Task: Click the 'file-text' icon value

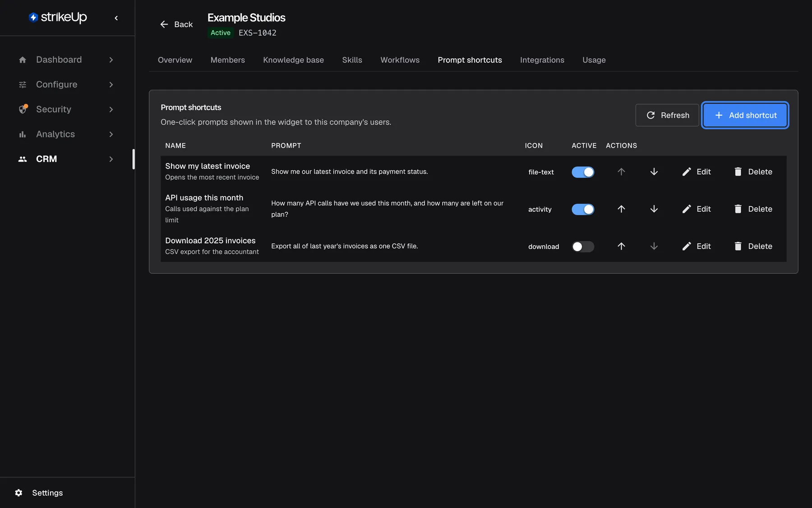Action: pos(541,172)
